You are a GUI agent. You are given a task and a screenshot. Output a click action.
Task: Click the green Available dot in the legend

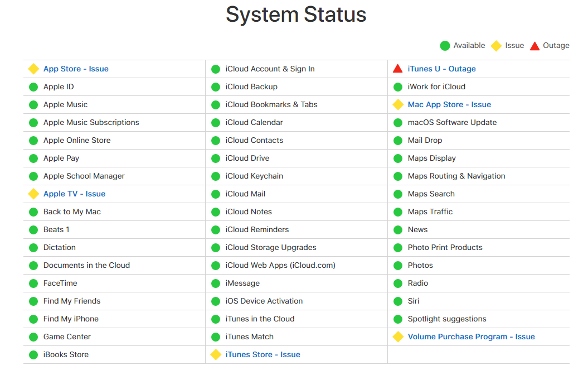click(x=445, y=46)
